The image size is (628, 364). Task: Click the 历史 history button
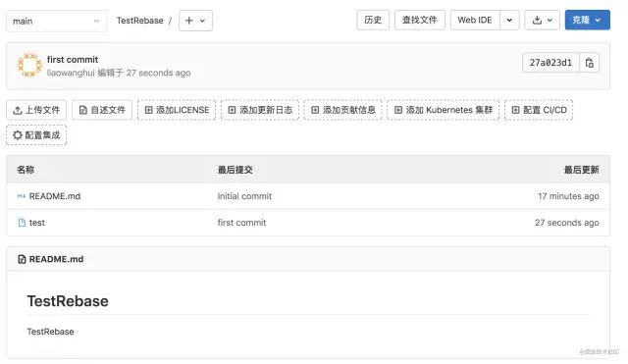click(x=373, y=20)
